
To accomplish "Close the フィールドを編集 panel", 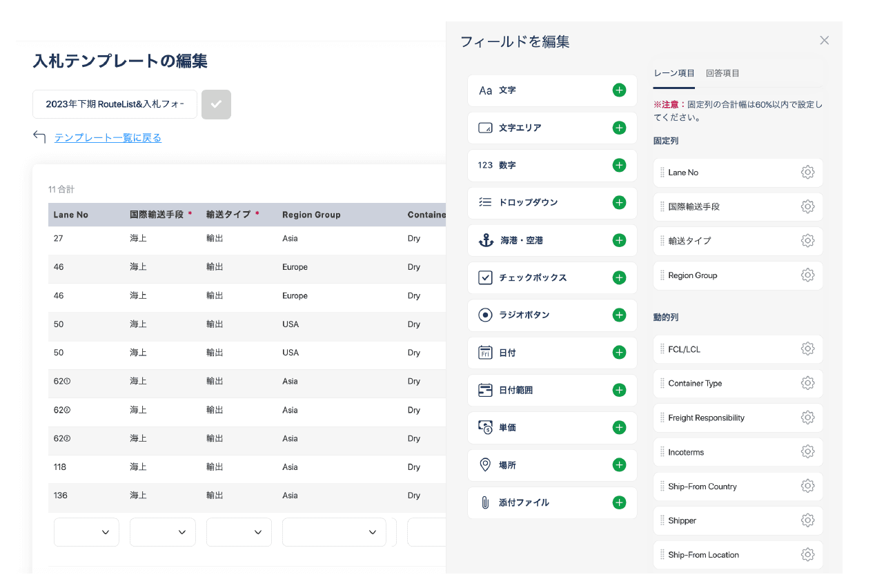I will click(x=824, y=41).
